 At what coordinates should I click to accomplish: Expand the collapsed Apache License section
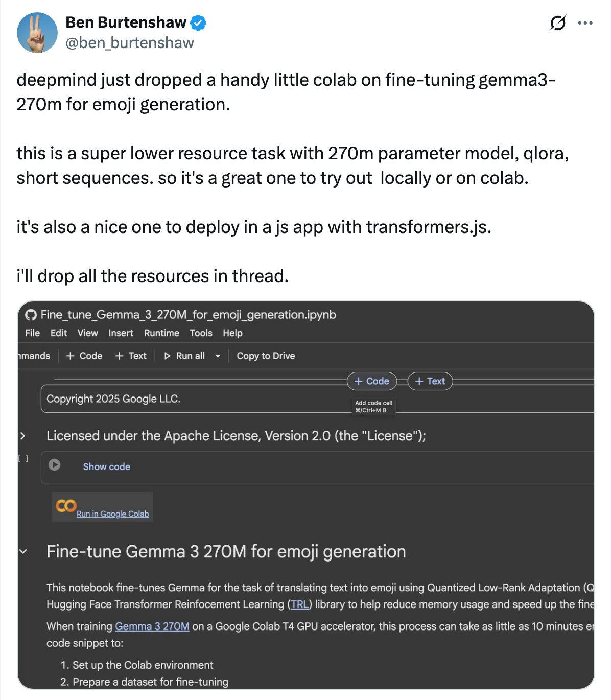(22, 436)
